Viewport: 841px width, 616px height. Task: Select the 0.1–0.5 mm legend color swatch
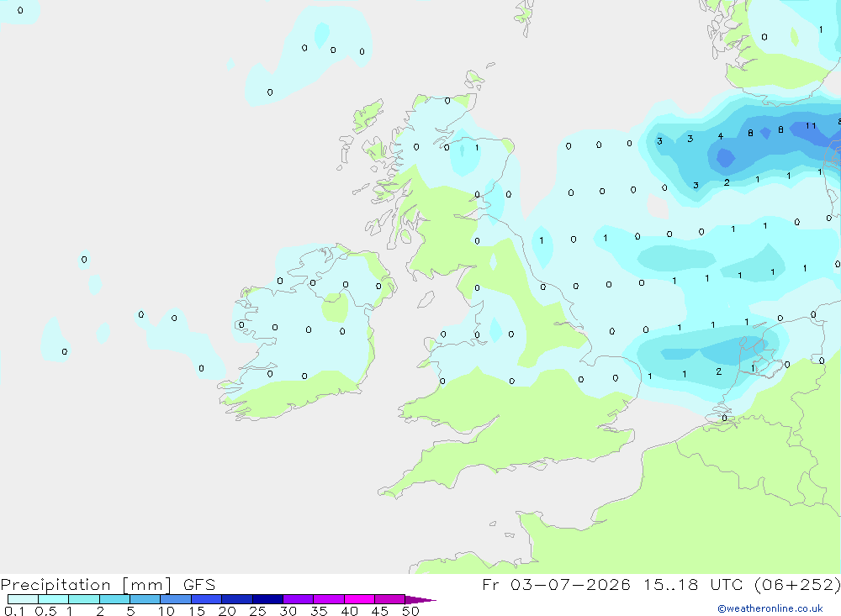pyautogui.click(x=23, y=599)
